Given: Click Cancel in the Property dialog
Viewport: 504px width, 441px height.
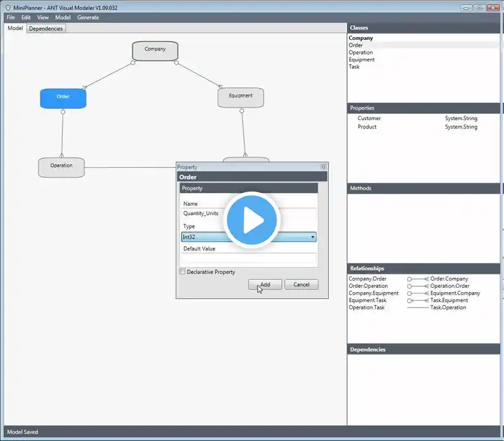Looking at the screenshot, I should pos(301,285).
